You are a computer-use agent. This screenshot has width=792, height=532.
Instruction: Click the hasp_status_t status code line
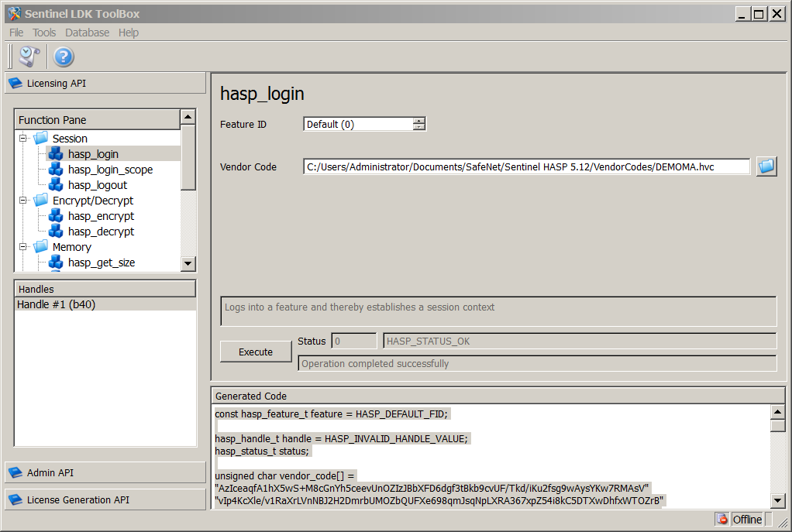262,451
